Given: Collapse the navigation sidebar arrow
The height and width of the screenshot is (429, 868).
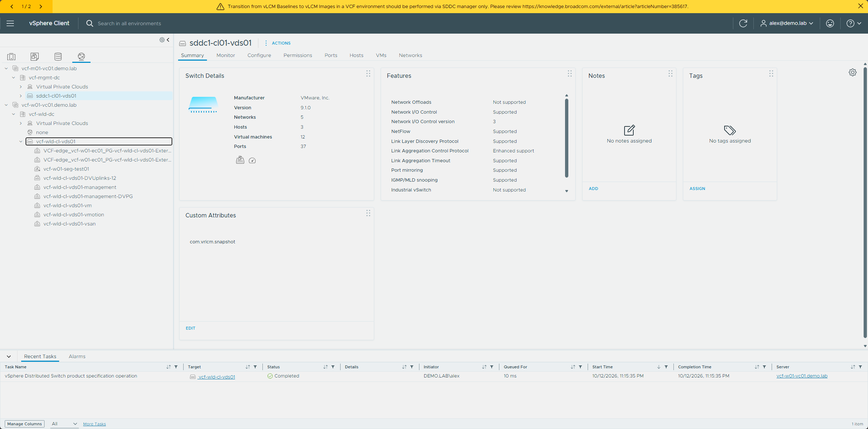Looking at the screenshot, I should point(168,40).
